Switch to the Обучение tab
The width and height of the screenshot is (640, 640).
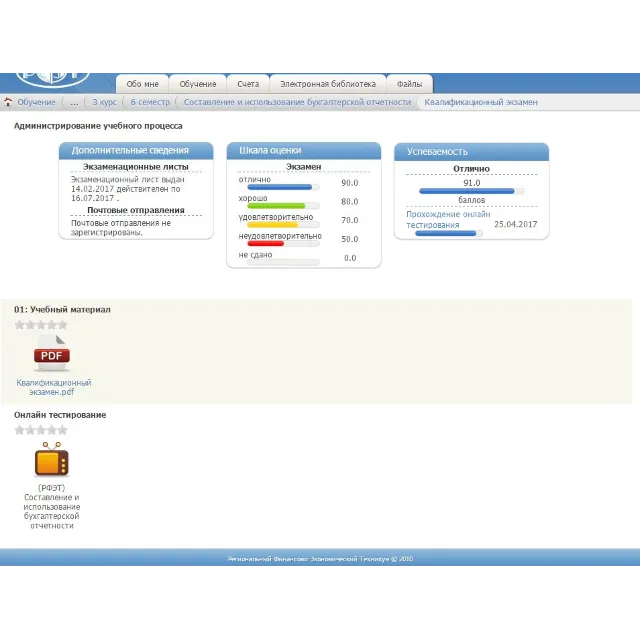click(198, 84)
